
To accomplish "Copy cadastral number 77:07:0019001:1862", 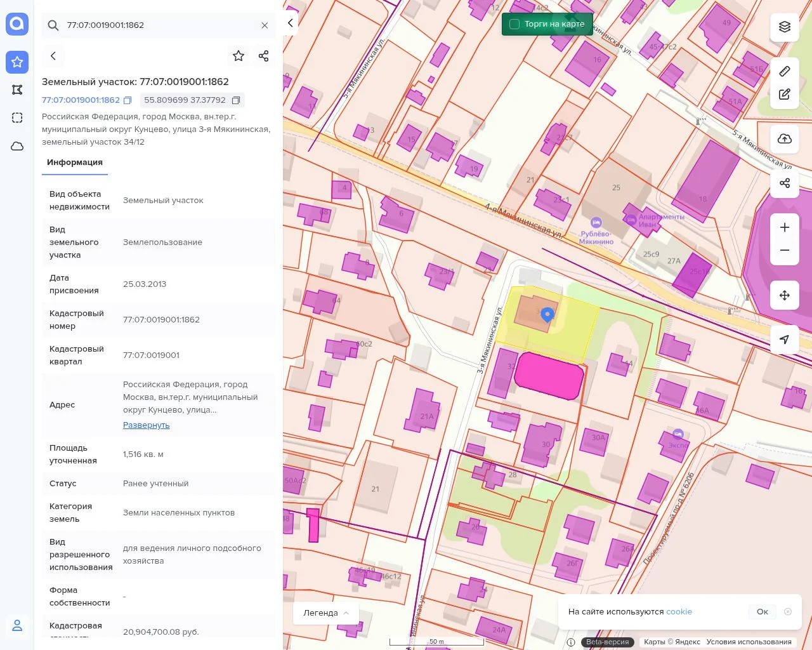I will (128, 100).
